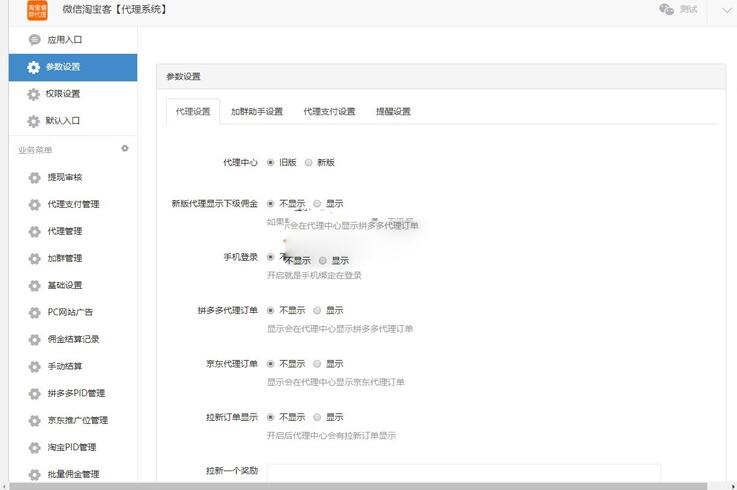Switch to 提醒设置 tab
737x490 pixels.
393,111
